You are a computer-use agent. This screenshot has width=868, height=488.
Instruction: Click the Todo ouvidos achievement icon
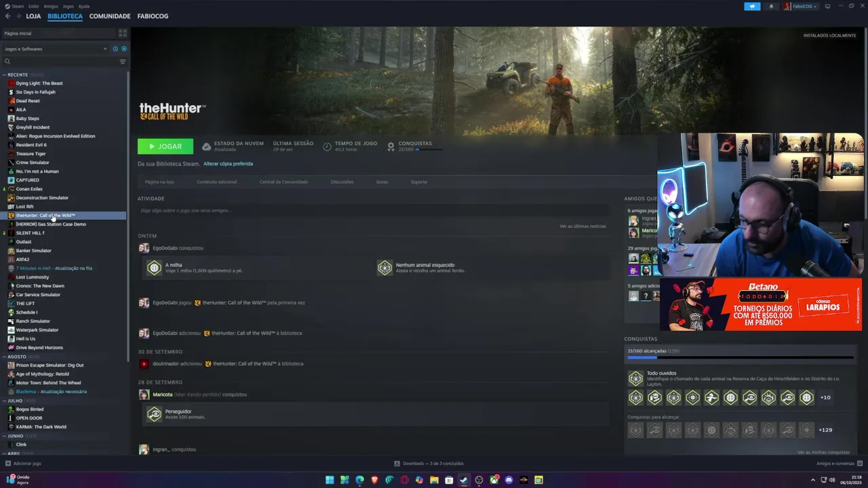click(635, 378)
